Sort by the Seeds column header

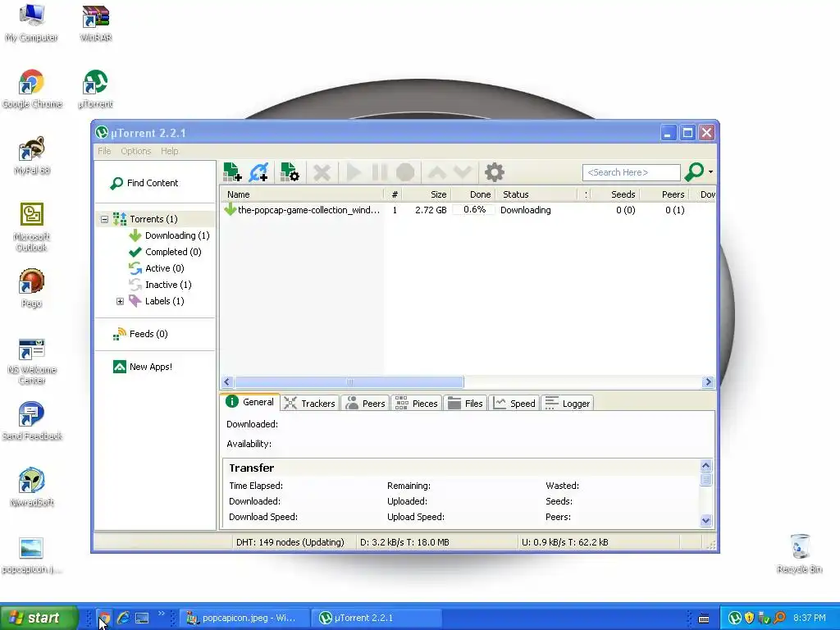pyautogui.click(x=614, y=194)
